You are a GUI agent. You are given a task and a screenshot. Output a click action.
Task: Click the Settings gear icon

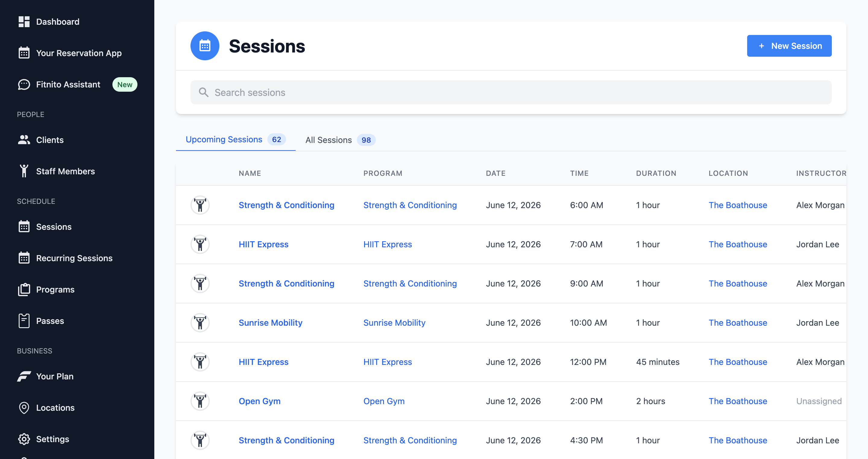24,439
